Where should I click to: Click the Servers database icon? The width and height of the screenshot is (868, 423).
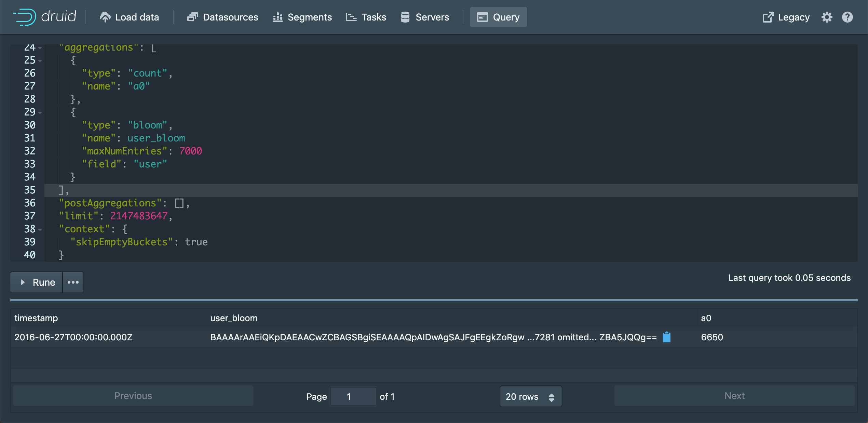(405, 17)
